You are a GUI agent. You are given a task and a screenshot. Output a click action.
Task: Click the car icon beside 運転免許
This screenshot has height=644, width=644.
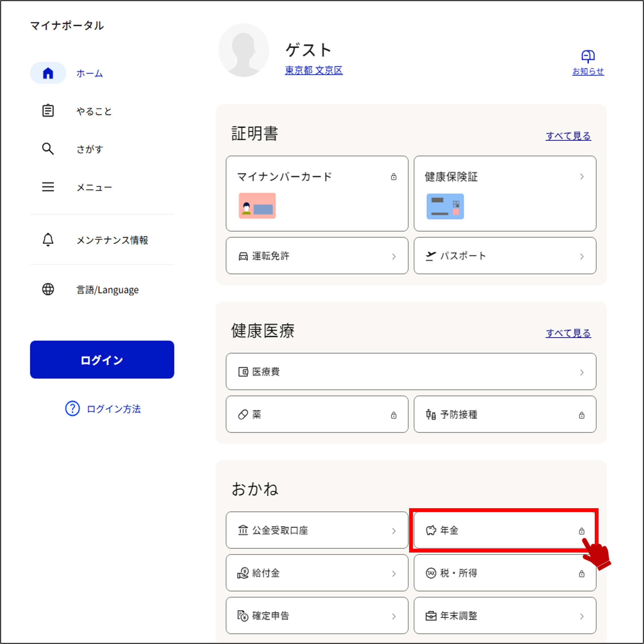click(243, 256)
